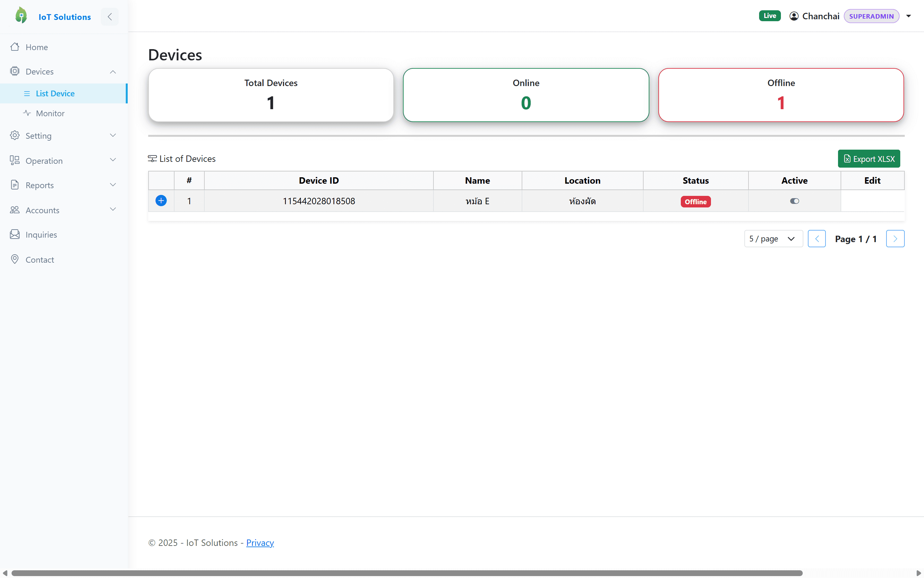Open the user account dropdown caret

[x=909, y=16]
